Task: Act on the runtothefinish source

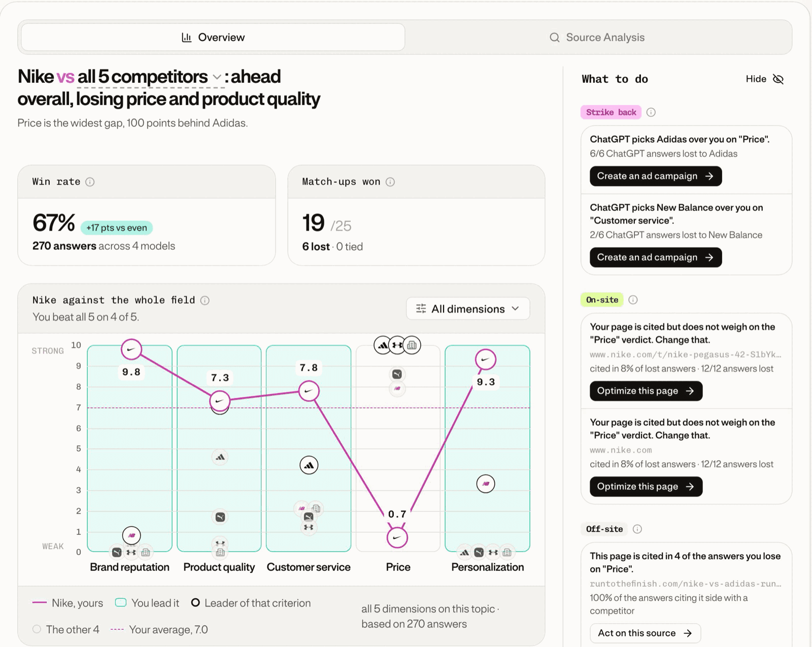Action: 645,633
